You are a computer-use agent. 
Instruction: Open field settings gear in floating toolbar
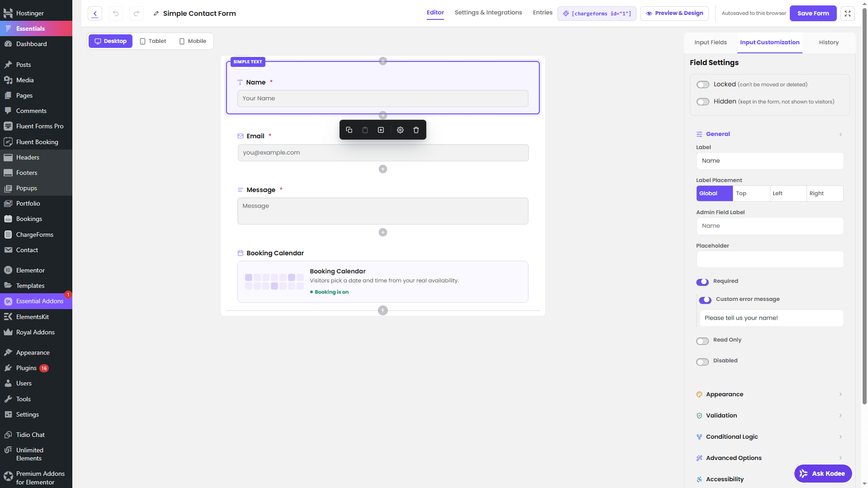(x=400, y=130)
